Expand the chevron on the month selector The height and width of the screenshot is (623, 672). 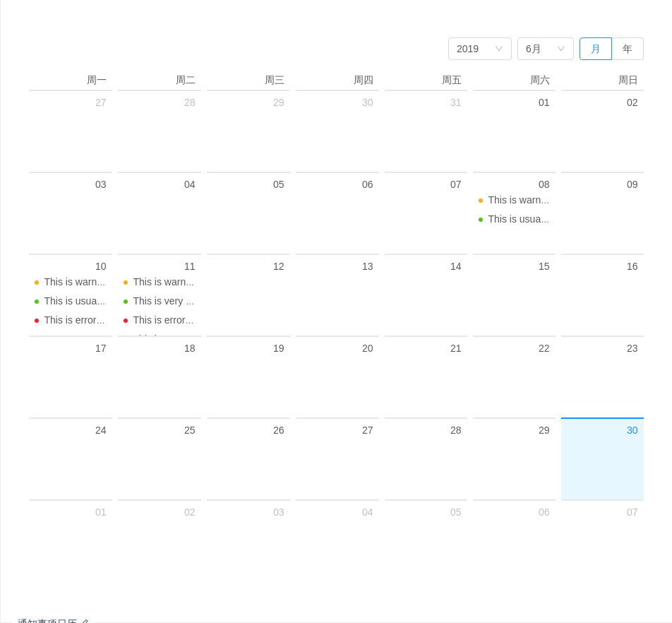563,49
